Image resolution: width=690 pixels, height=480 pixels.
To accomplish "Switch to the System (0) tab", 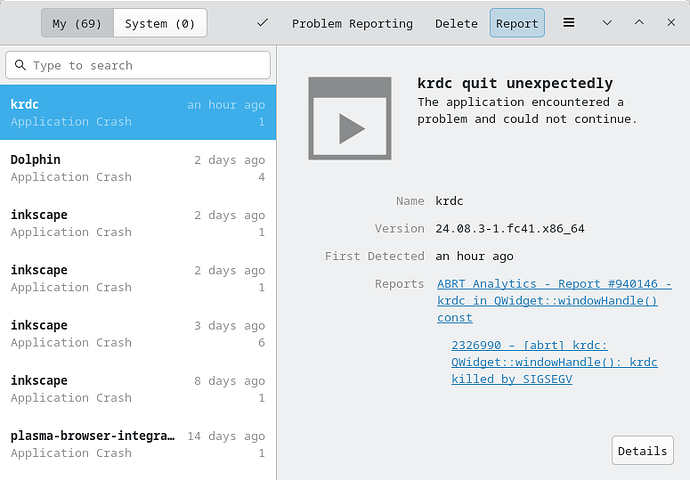I will (x=160, y=23).
